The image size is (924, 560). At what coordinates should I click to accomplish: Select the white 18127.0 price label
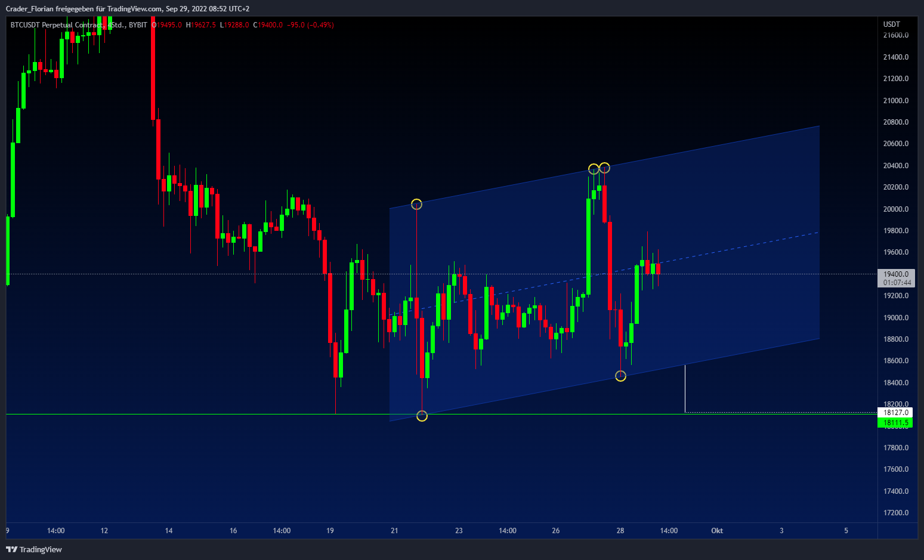pyautogui.click(x=895, y=413)
